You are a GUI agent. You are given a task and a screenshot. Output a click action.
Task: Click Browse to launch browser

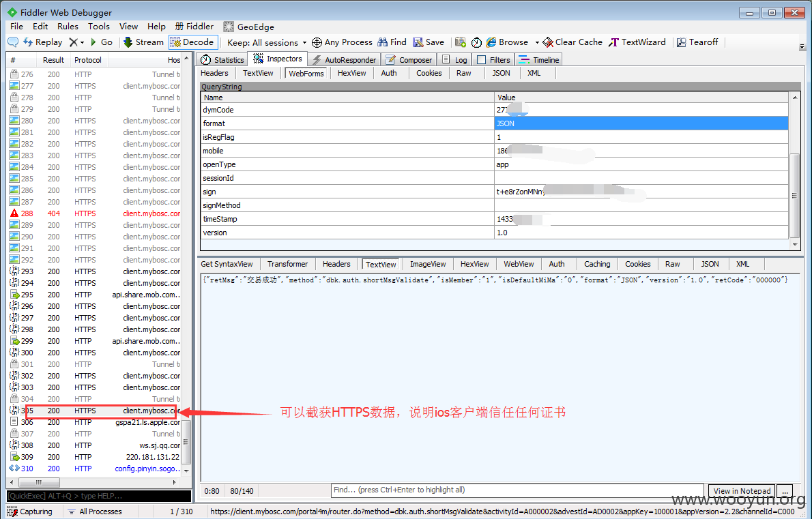[x=508, y=42]
